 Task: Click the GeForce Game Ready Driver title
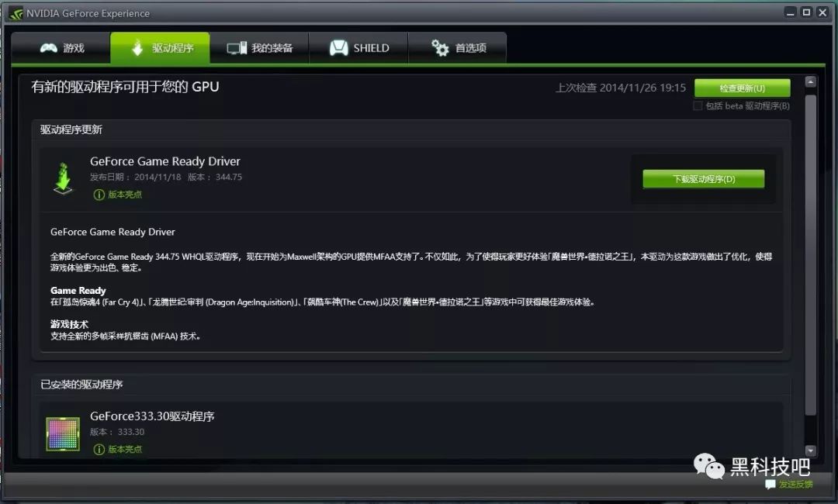coord(165,161)
